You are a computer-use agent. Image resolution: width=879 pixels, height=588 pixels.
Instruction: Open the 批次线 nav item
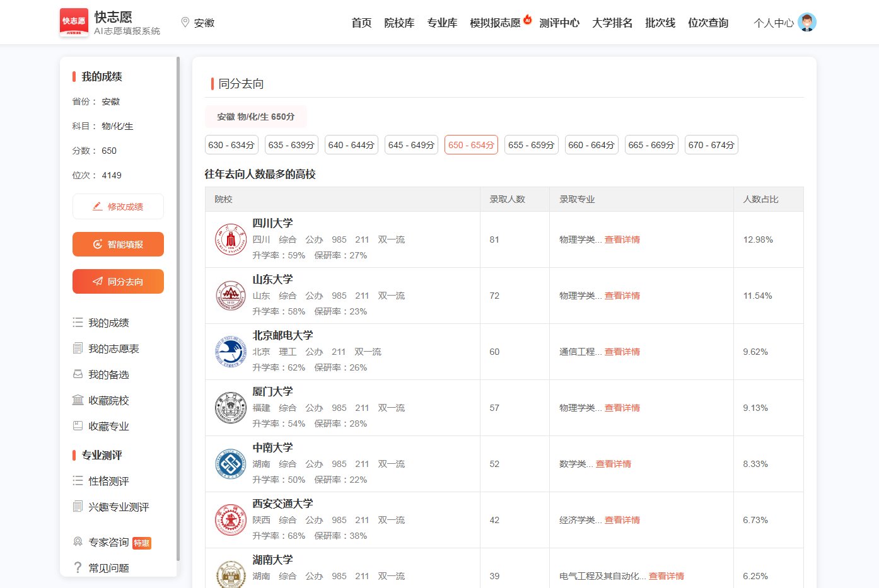click(x=660, y=23)
